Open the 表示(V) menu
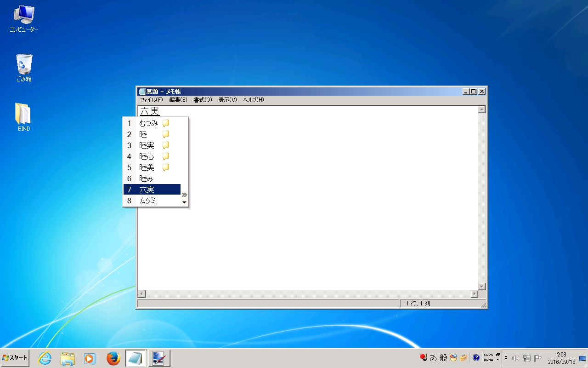The height and width of the screenshot is (368, 588). pos(227,100)
